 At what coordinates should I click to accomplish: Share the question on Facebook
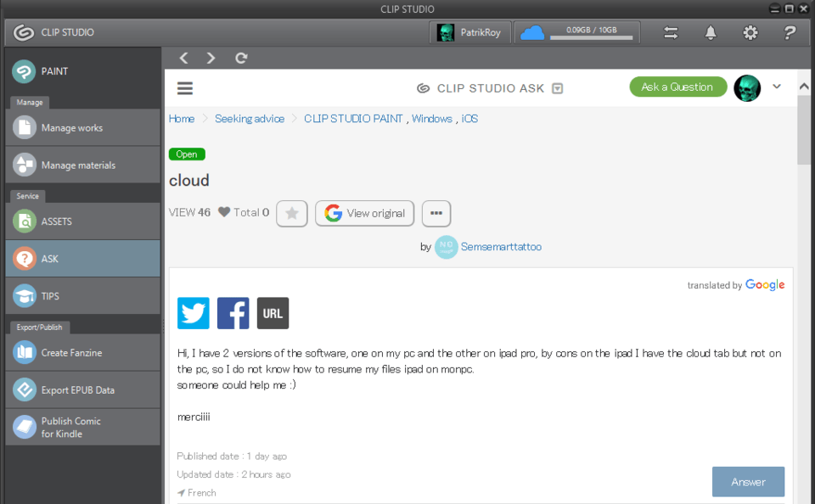(233, 313)
